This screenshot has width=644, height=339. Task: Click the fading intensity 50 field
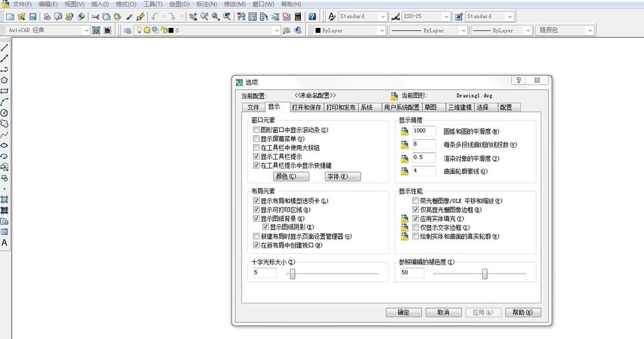(x=412, y=273)
